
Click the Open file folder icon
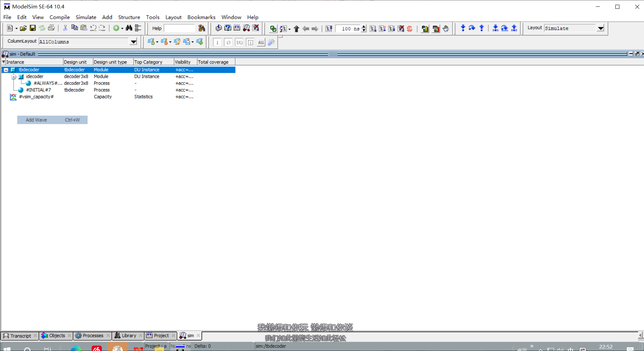pyautogui.click(x=23, y=28)
